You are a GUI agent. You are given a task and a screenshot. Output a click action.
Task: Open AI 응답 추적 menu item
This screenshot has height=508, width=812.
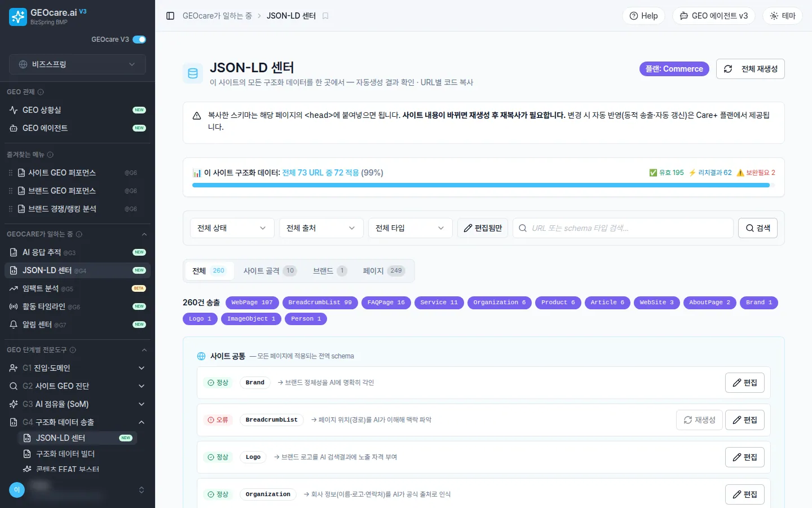pyautogui.click(x=77, y=252)
